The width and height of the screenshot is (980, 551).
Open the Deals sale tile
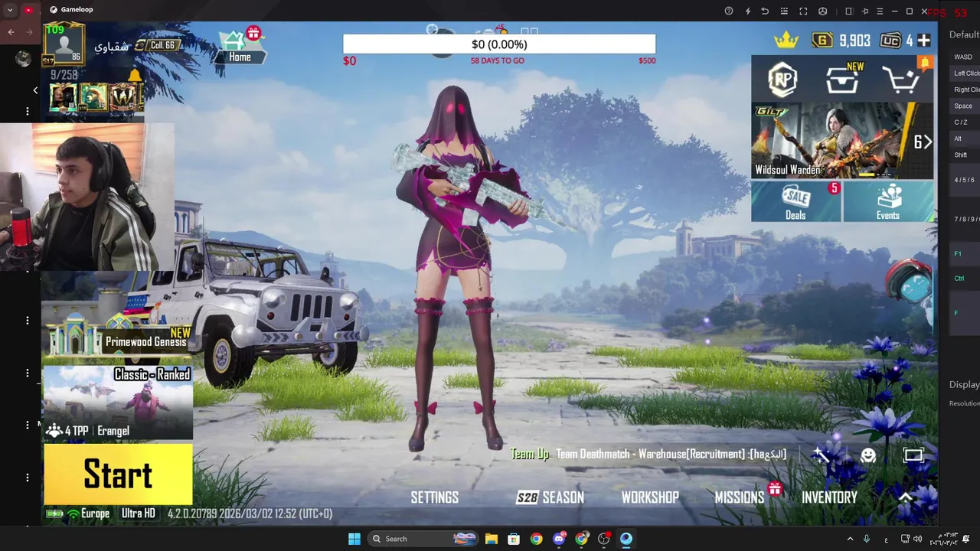[x=796, y=201]
